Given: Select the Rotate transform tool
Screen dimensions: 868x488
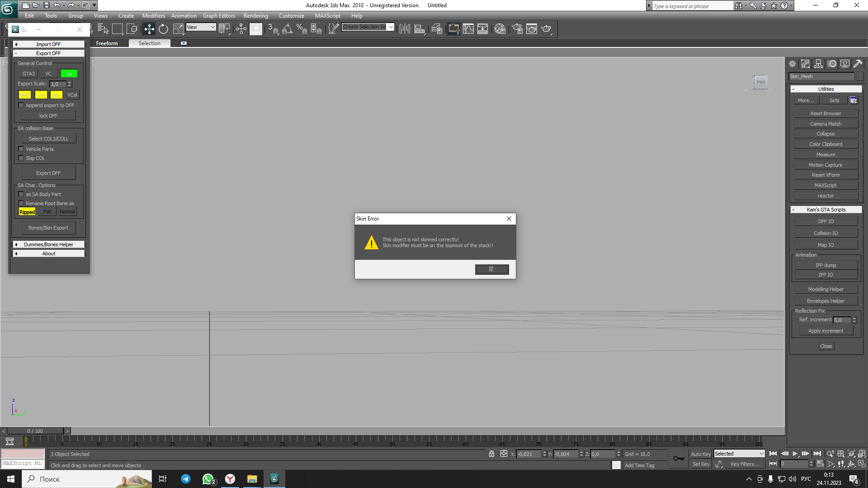Looking at the screenshot, I should (163, 29).
